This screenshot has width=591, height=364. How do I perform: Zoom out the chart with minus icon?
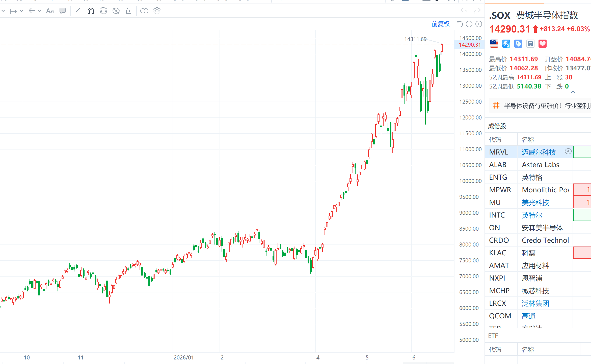(x=469, y=24)
